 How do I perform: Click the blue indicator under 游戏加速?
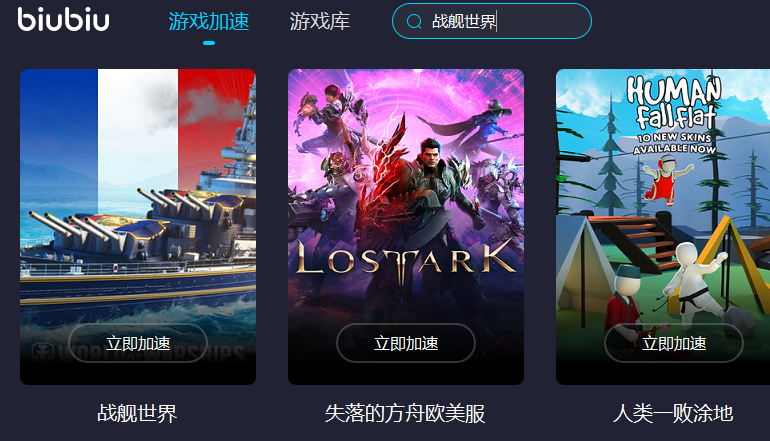(209, 43)
